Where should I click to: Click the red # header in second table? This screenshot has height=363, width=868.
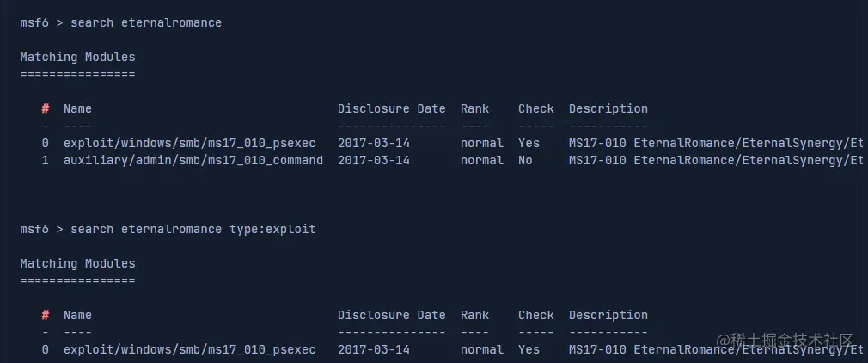tap(45, 315)
